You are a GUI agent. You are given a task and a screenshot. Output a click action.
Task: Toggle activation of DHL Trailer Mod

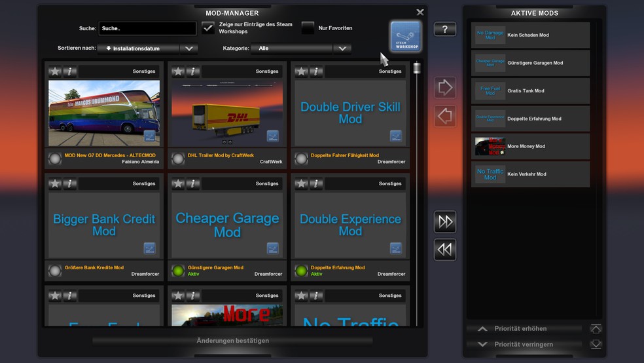click(x=178, y=159)
